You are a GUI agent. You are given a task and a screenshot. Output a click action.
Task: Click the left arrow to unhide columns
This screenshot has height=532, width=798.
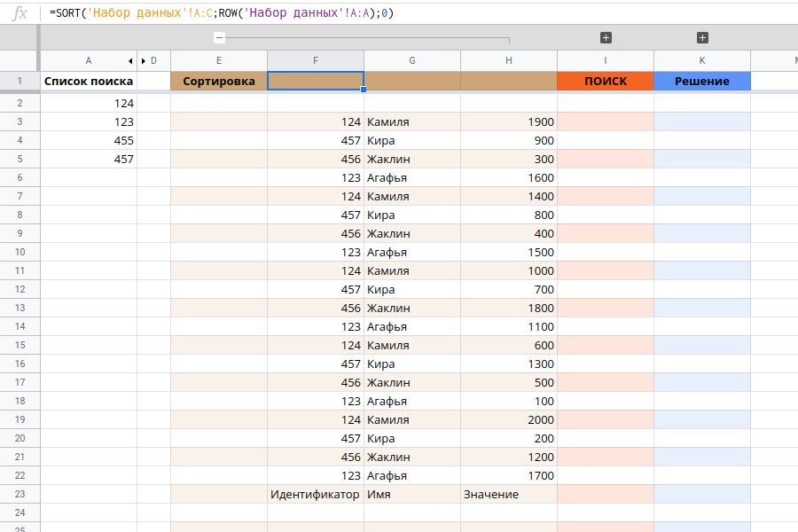coord(131,60)
